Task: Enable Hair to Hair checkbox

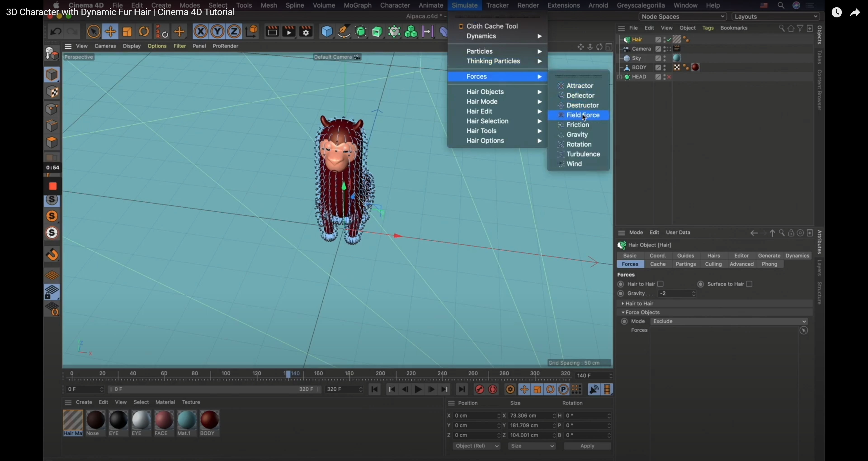Action: [661, 284]
